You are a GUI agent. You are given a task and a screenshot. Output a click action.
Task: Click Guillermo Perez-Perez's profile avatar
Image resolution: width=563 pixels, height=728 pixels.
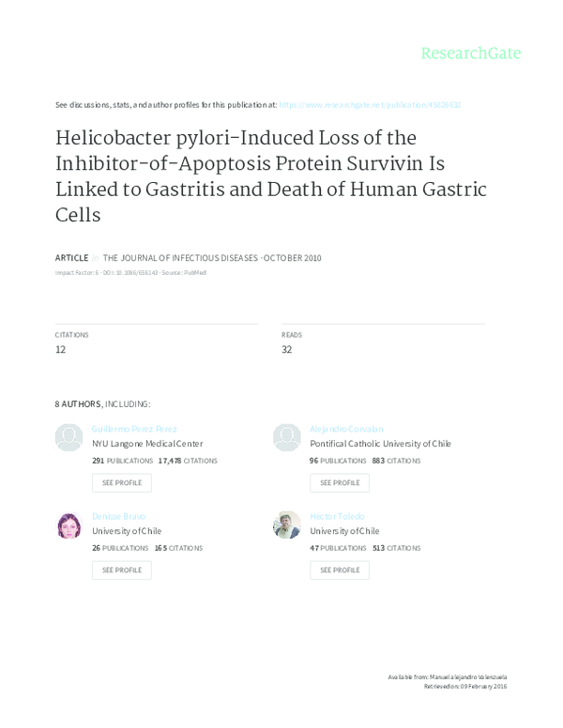click(x=68, y=437)
